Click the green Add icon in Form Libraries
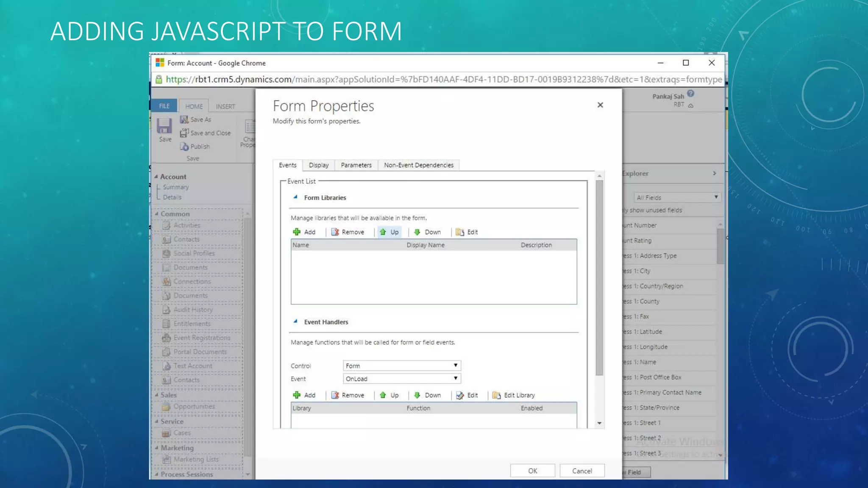This screenshot has height=488, width=868. (297, 232)
